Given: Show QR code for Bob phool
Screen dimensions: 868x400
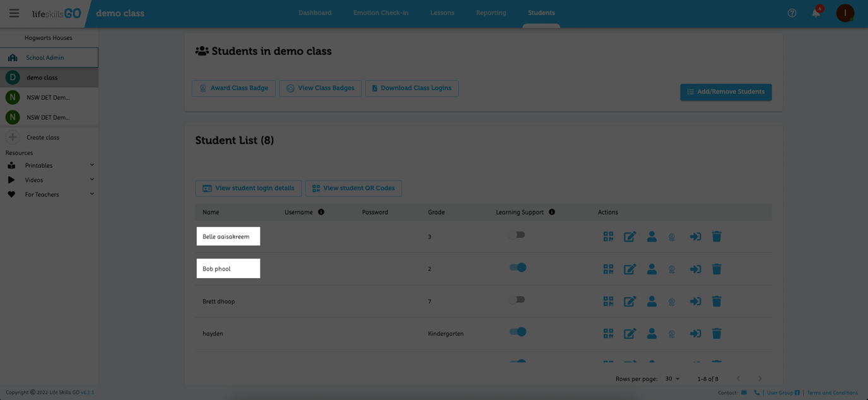Looking at the screenshot, I should point(608,269).
